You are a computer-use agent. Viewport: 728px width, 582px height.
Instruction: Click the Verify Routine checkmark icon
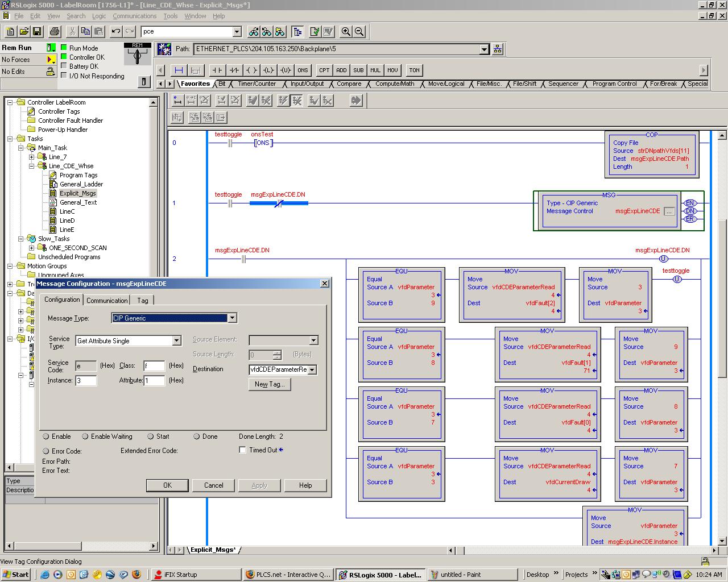pos(314,31)
